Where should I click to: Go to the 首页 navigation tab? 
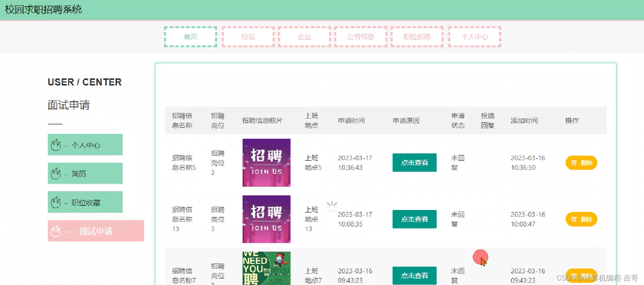(x=191, y=37)
